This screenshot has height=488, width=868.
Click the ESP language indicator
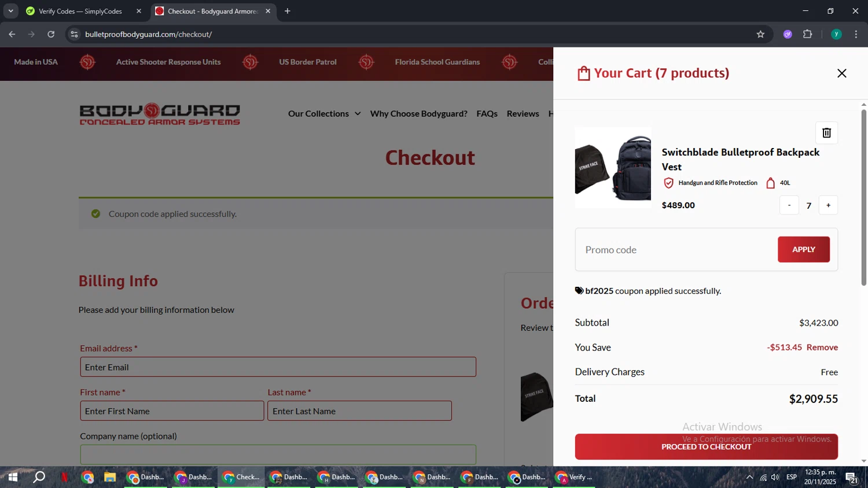tap(792, 477)
